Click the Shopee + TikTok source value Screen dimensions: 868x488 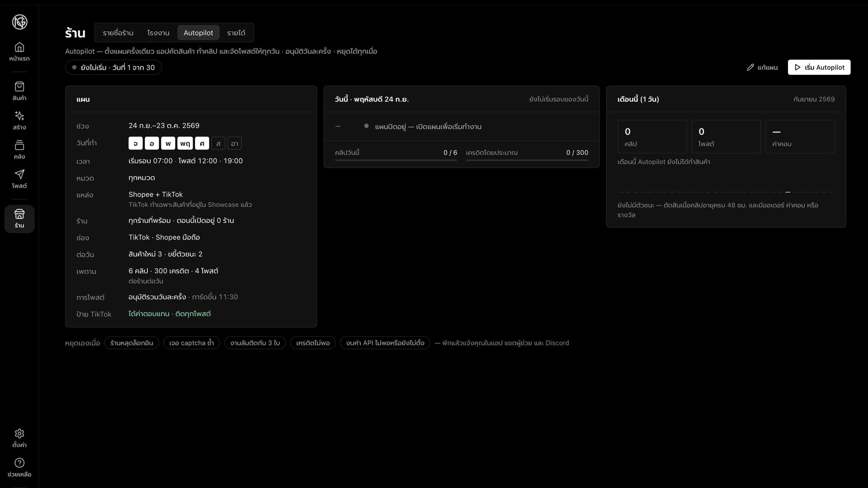click(x=155, y=195)
